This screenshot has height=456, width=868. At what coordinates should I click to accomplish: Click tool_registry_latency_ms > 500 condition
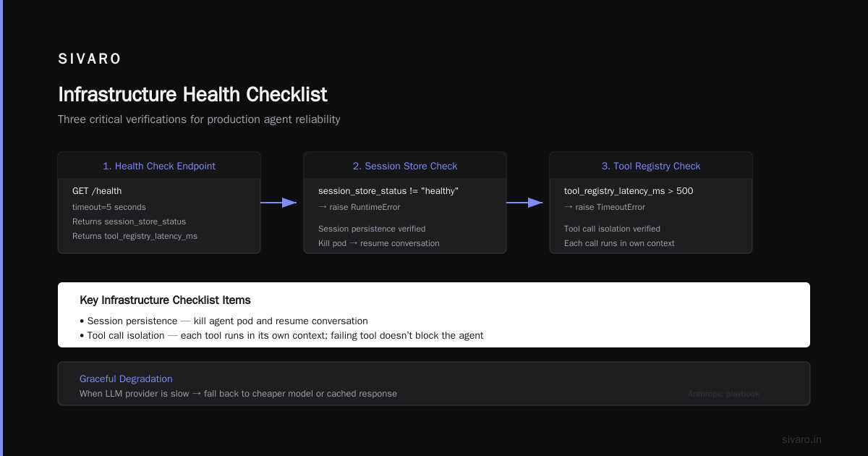coord(629,191)
